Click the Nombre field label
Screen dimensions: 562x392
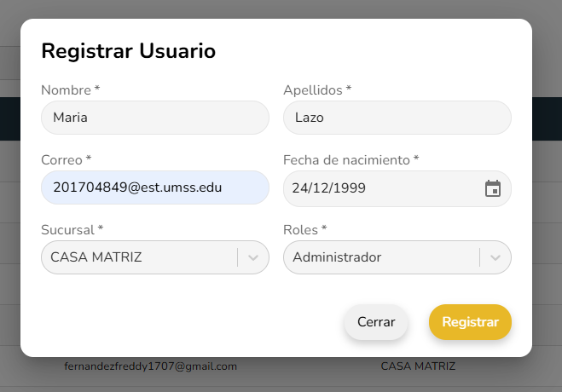(70, 90)
